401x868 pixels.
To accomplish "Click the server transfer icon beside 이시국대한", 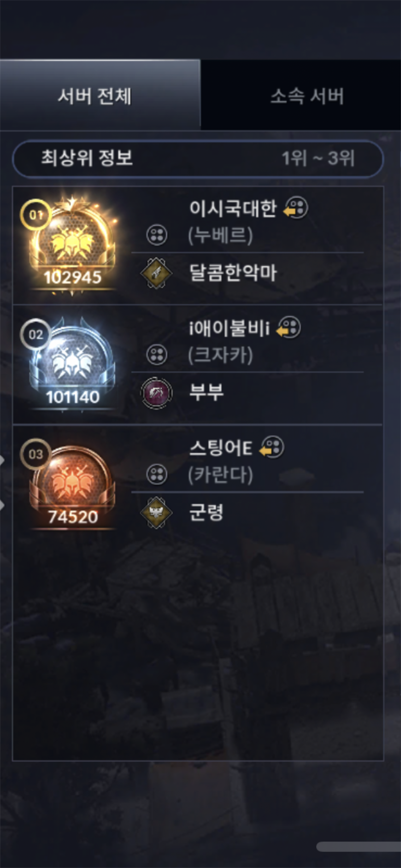I will [296, 208].
